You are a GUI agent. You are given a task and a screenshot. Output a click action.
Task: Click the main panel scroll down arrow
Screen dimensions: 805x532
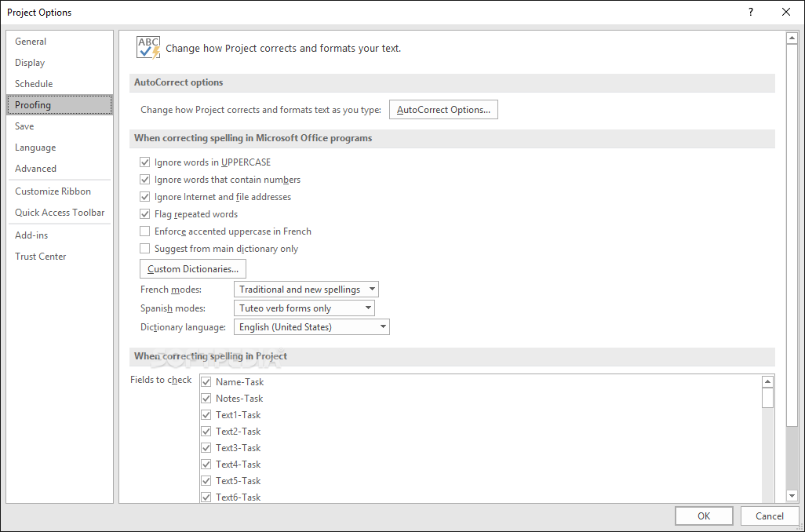pos(792,496)
